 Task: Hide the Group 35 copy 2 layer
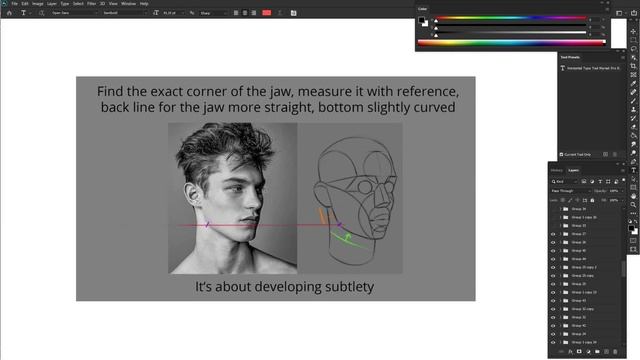coord(553,267)
